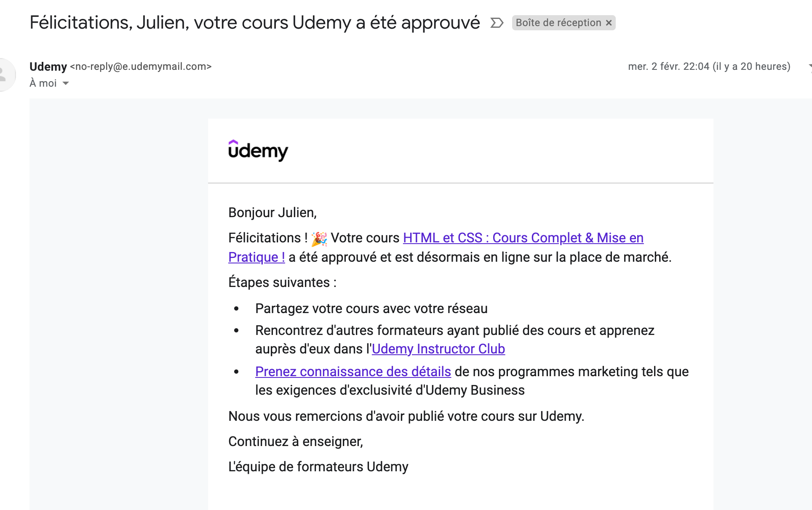Click the no-reply@e.udemymail.com address

[x=141, y=66]
